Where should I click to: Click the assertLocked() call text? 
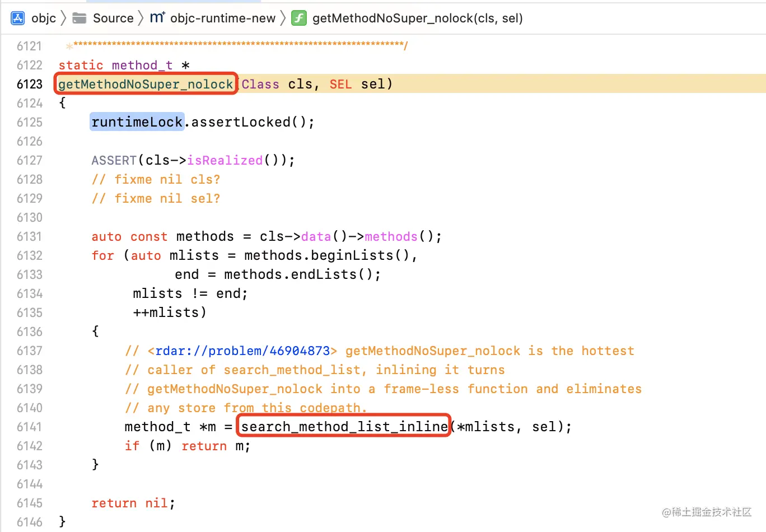coord(253,122)
